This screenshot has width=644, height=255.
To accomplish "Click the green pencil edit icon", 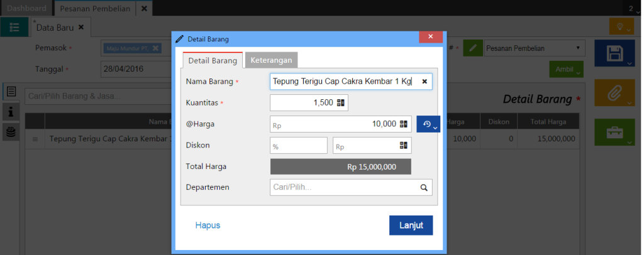I will click(474, 48).
